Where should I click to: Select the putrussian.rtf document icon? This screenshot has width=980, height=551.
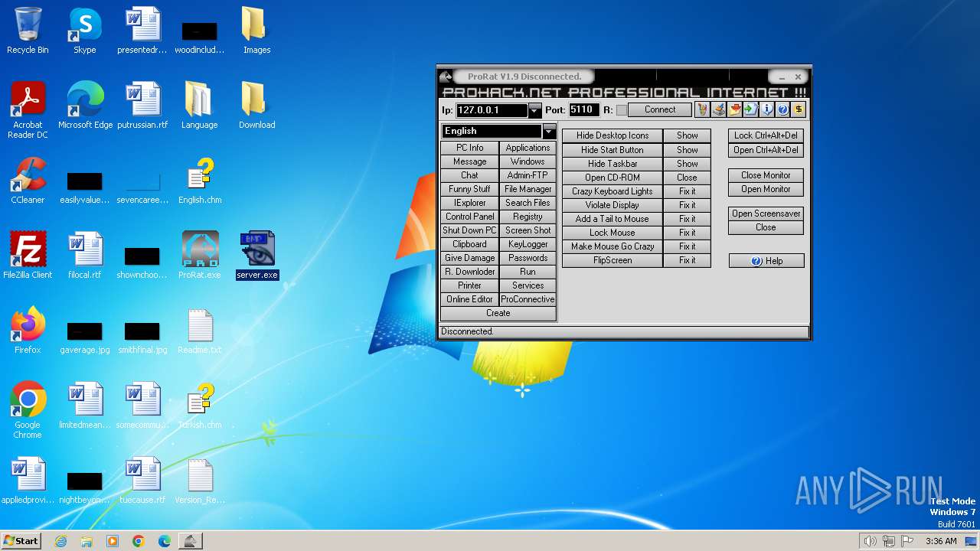[142, 106]
